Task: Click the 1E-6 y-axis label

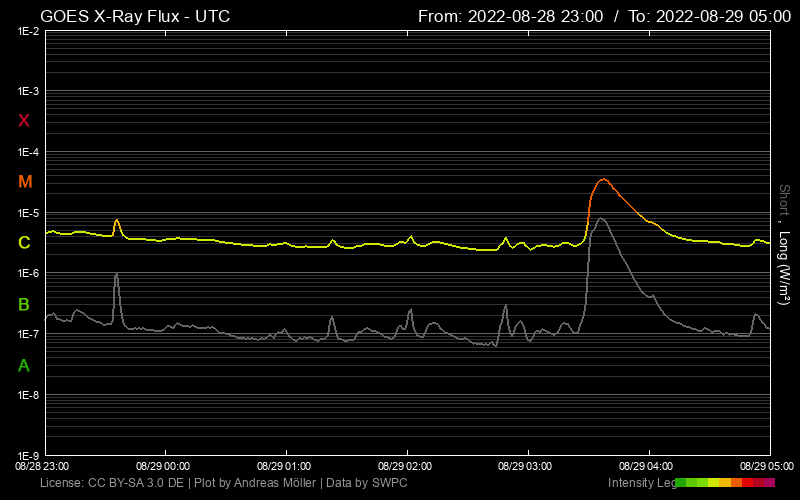Action: point(29,273)
